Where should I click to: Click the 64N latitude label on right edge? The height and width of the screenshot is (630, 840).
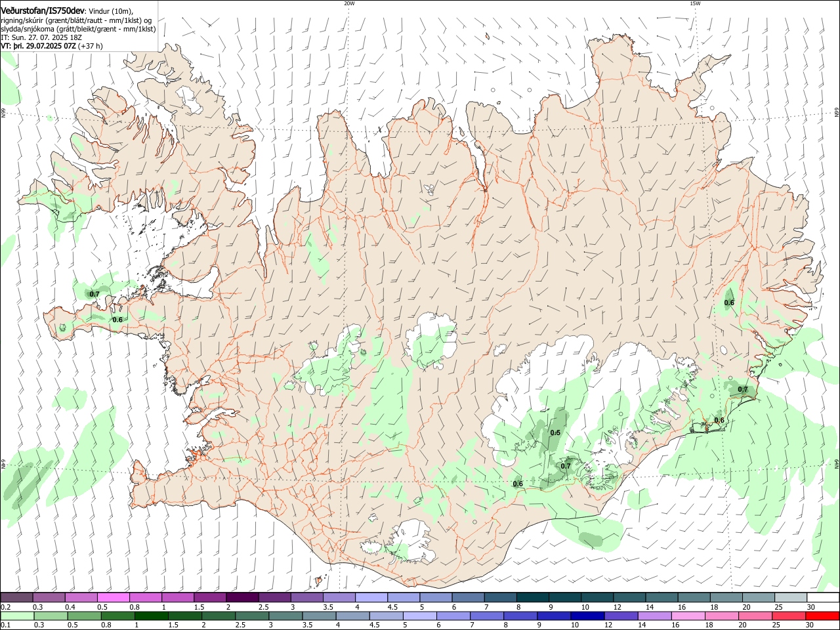(837, 463)
